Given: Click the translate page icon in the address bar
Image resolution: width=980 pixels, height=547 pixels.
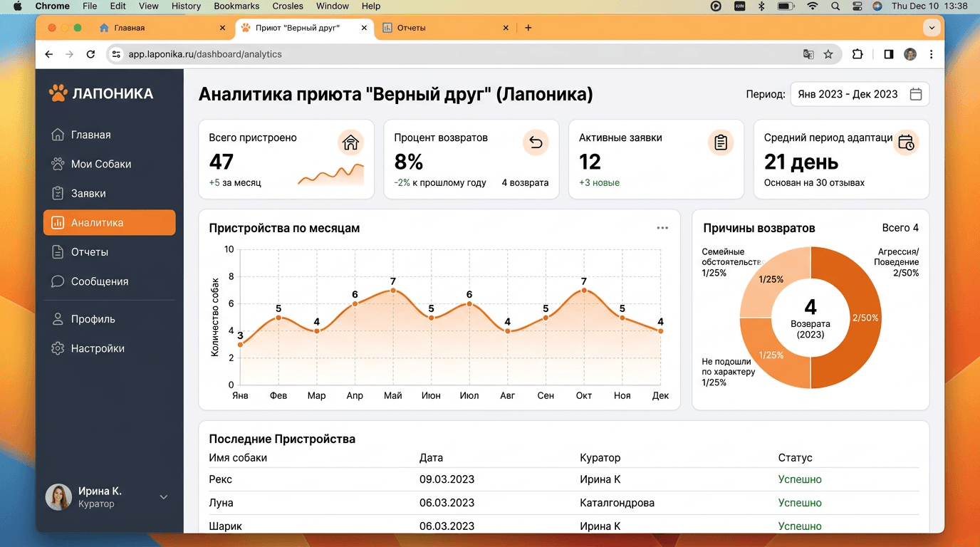Looking at the screenshot, I should 808,54.
